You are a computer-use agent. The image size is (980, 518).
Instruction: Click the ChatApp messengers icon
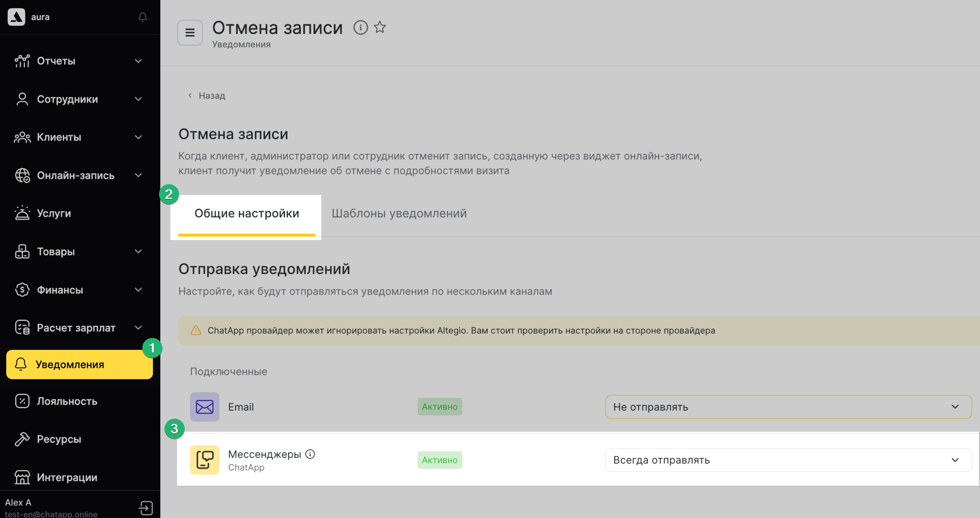tap(204, 460)
